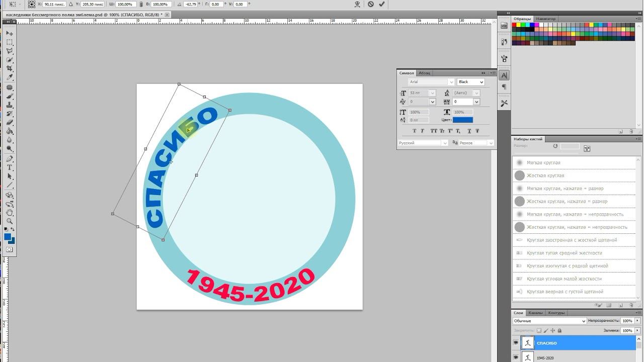Select the Line tool
The width and height of the screenshot is (644, 362).
click(10, 185)
